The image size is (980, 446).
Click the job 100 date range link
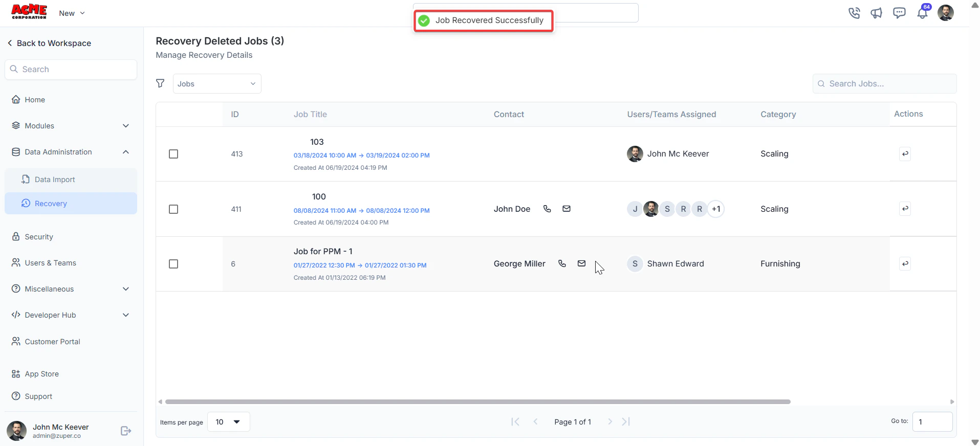(x=361, y=211)
